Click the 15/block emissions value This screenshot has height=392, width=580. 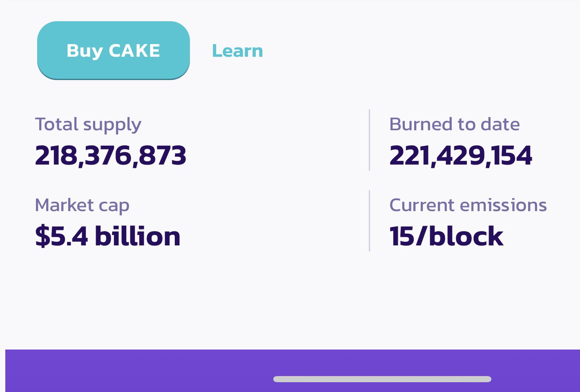(446, 236)
